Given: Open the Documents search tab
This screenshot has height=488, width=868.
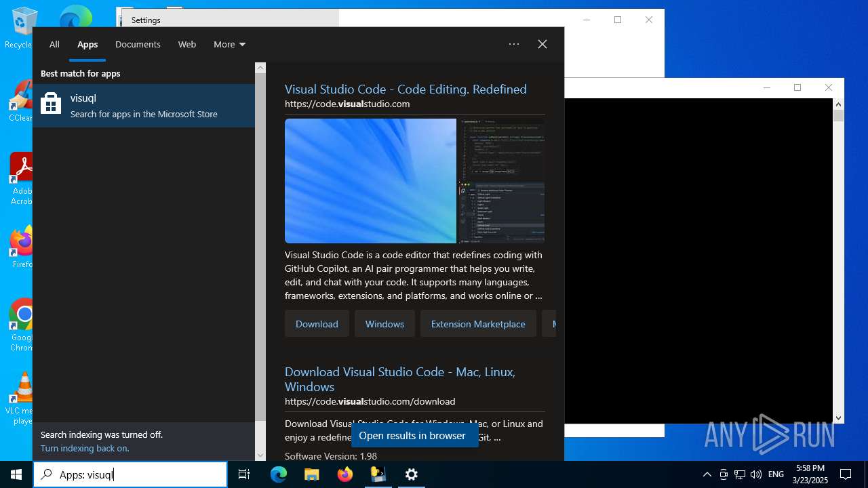Looking at the screenshot, I should [138, 44].
